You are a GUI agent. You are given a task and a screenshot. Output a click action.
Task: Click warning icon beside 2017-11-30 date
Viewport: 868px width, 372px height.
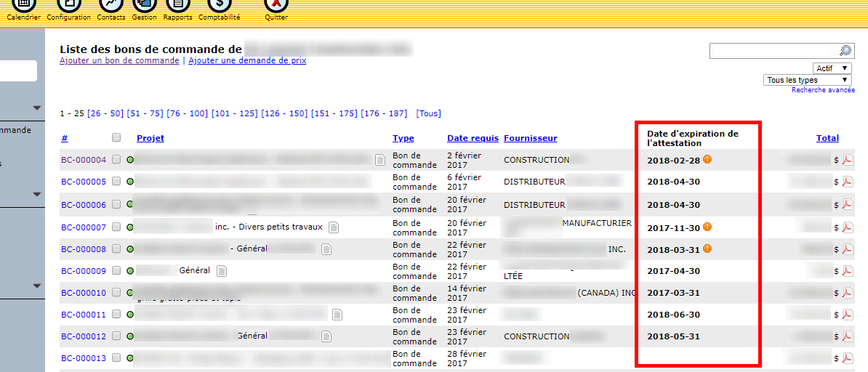707,227
